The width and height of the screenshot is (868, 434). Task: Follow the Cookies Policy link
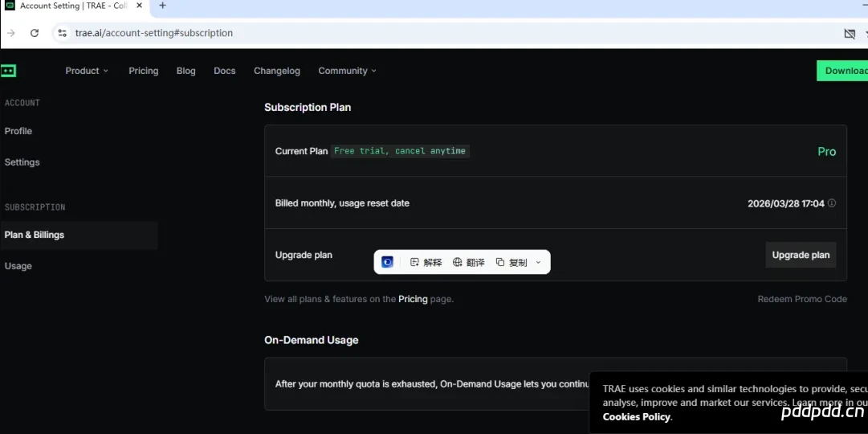(636, 416)
